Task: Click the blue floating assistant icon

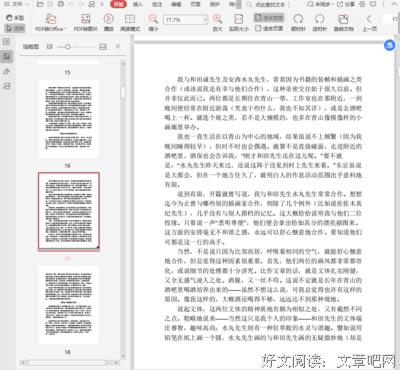Action: tap(389, 45)
